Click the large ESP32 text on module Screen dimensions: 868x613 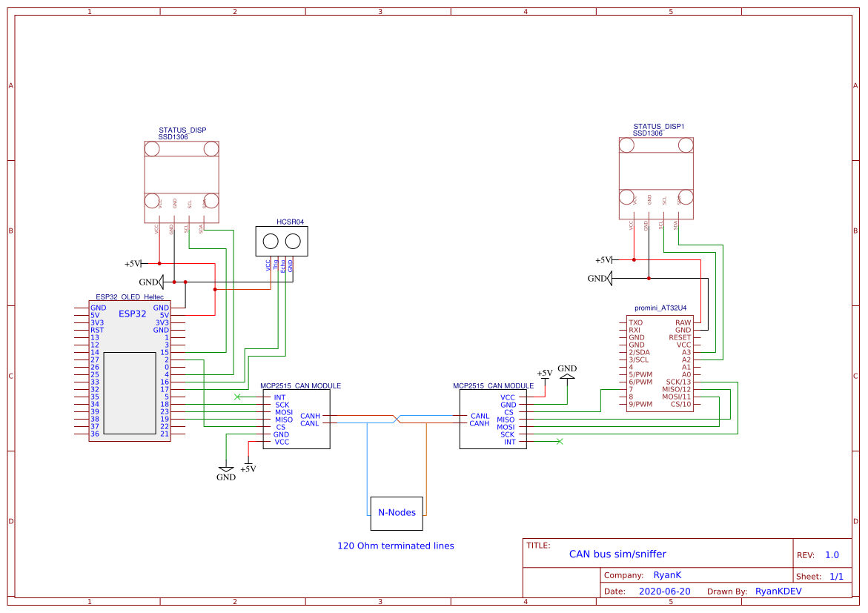click(x=132, y=314)
